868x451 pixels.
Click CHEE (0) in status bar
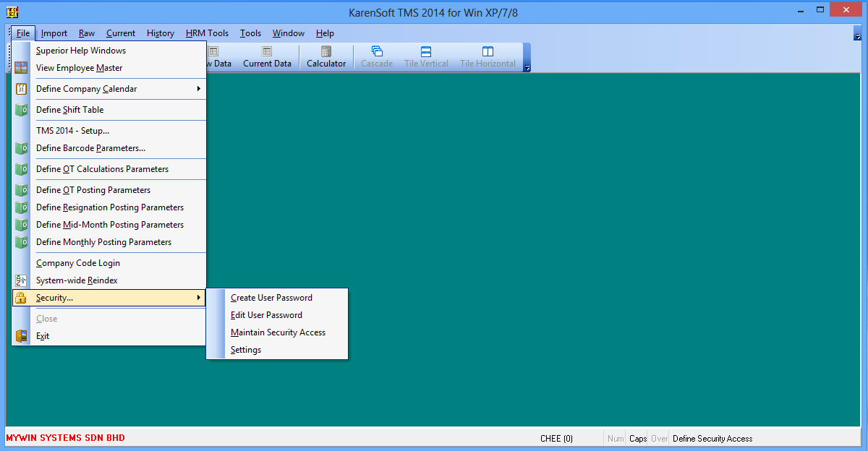pyautogui.click(x=556, y=439)
